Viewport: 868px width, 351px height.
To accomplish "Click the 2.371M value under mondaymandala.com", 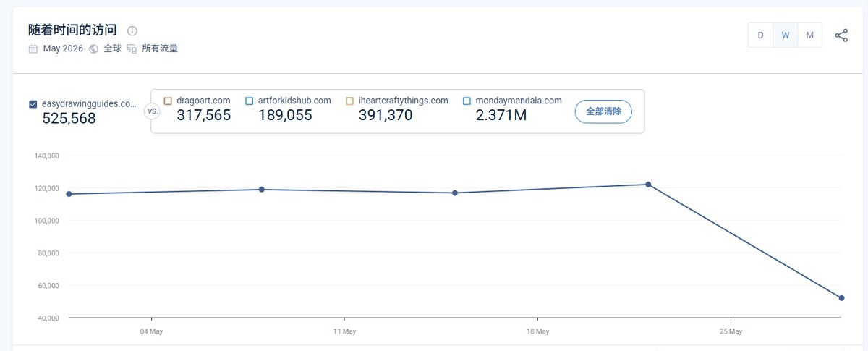I will point(501,115).
